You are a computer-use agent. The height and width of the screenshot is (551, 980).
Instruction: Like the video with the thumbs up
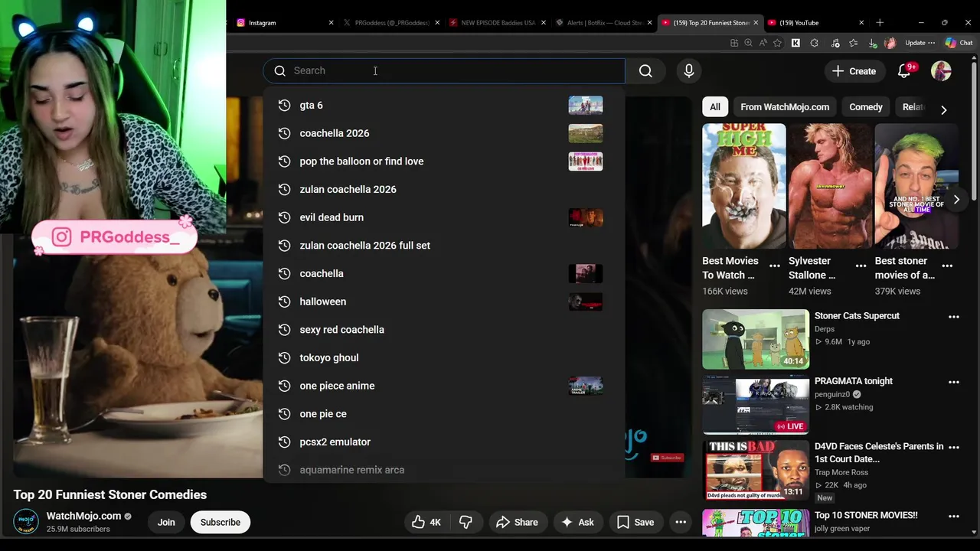click(427, 522)
